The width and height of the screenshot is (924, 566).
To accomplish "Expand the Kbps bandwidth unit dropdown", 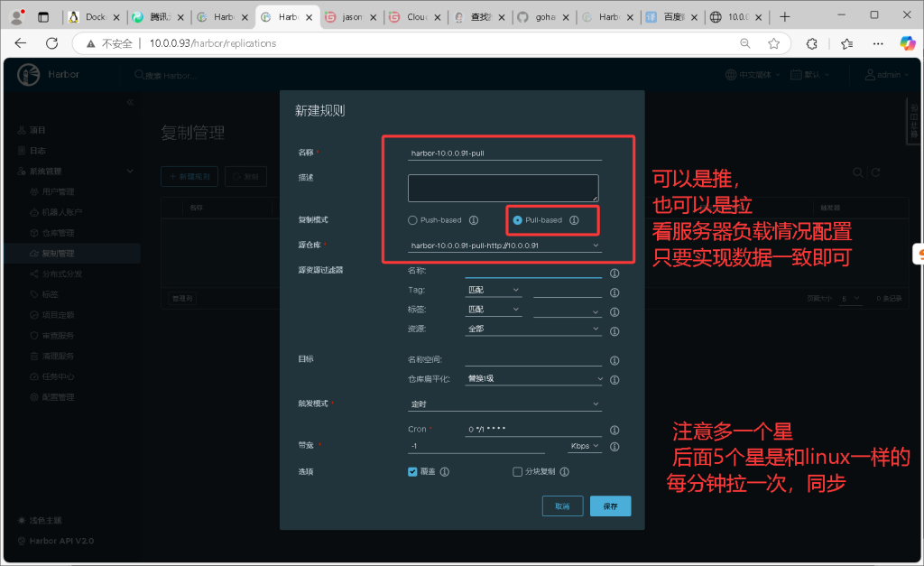I will coord(585,446).
